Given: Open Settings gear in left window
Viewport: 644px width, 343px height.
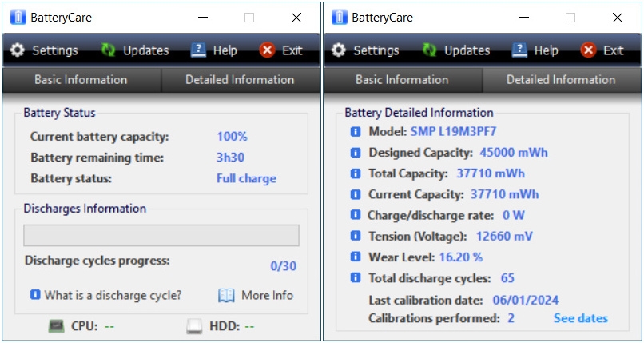Looking at the screenshot, I should point(18,50).
